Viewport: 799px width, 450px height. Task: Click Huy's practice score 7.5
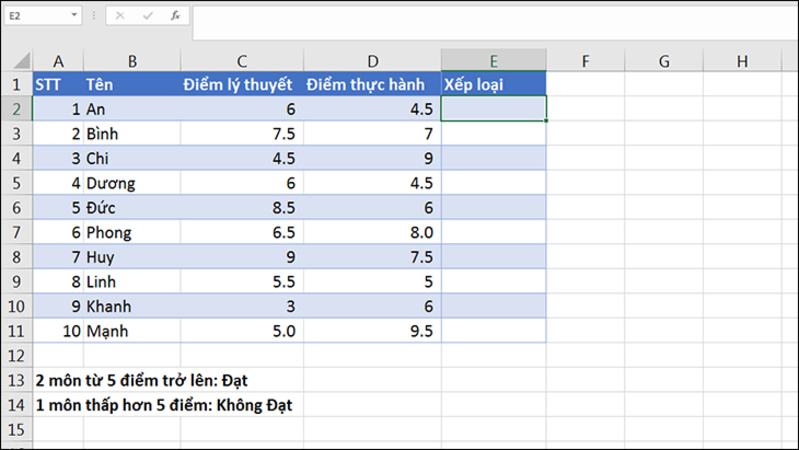coord(372,257)
